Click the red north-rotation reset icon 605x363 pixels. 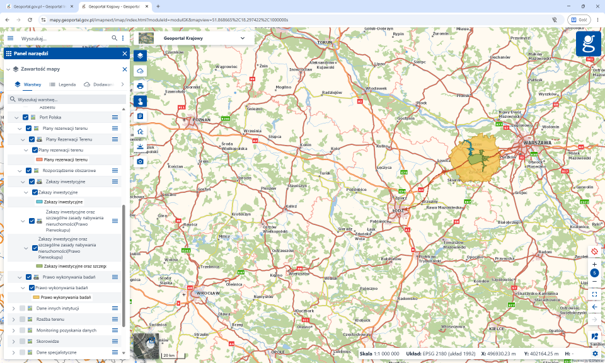point(594,252)
